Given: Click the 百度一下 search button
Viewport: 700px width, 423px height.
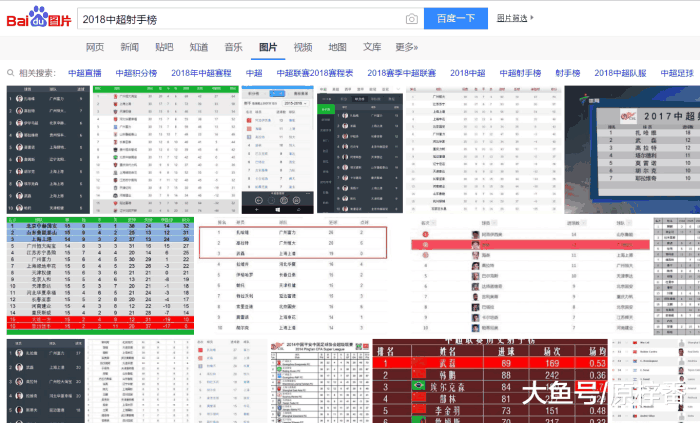Looking at the screenshot, I should click(456, 19).
